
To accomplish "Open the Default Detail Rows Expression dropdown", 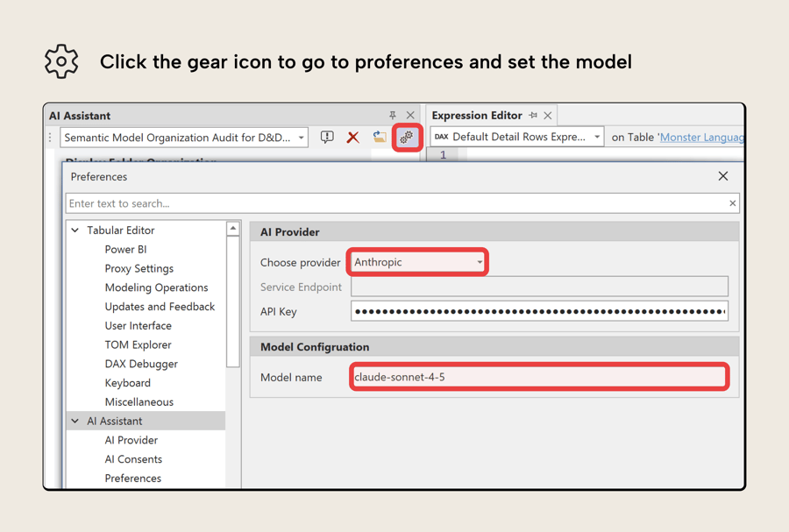I will click(596, 138).
